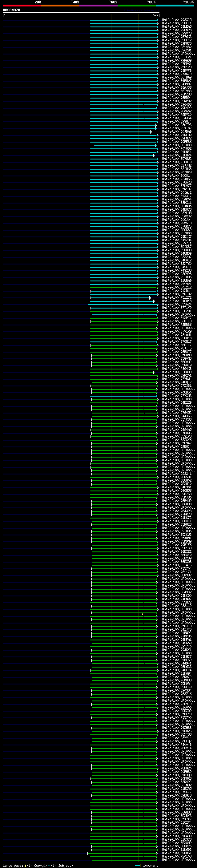Open hit UniRef100_Q8LEA5

click(177, 26)
